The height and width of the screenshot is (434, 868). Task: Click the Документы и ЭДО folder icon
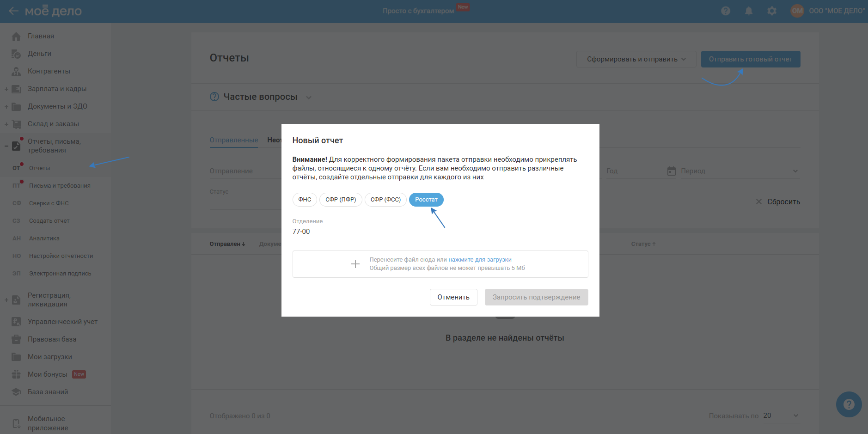click(16, 106)
